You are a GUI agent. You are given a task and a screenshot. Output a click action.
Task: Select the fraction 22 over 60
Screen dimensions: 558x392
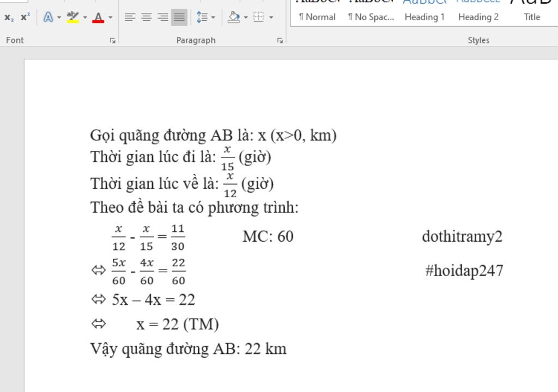pos(178,272)
